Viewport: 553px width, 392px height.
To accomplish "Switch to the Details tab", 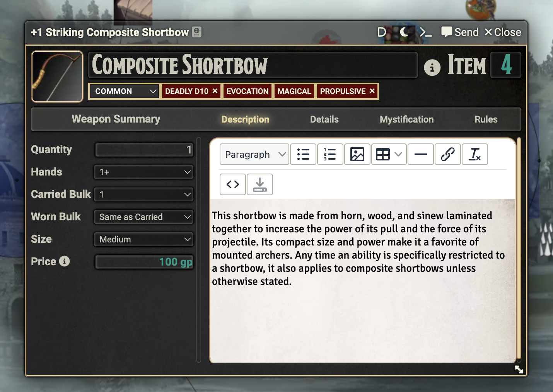I will [324, 119].
